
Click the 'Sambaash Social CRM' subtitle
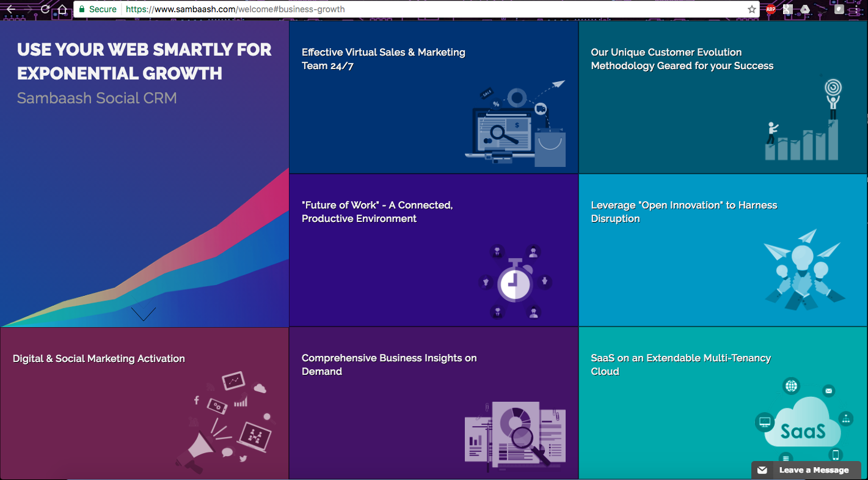pyautogui.click(x=97, y=98)
